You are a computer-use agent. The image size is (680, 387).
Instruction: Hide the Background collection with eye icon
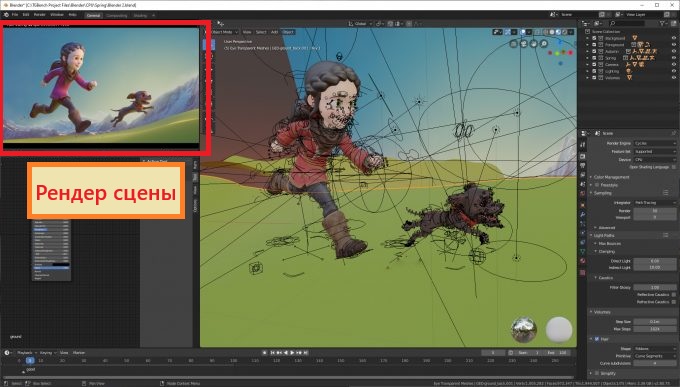point(673,38)
